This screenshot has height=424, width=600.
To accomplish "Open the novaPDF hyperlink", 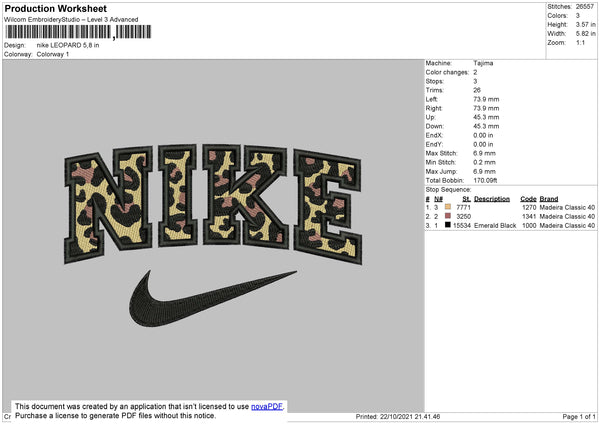I will (267, 406).
